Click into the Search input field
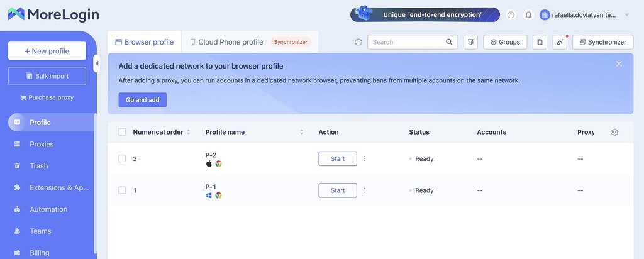Image resolution: width=644 pixels, height=259 pixels. (x=407, y=42)
